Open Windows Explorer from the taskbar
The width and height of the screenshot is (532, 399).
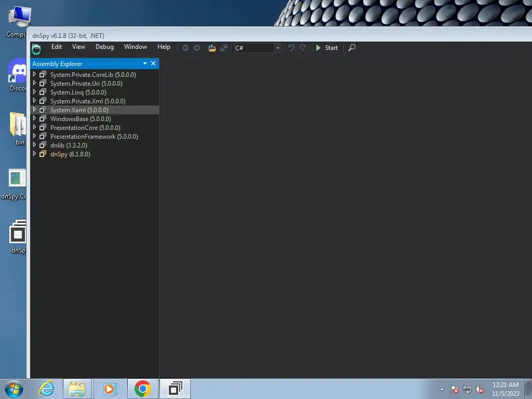77,389
